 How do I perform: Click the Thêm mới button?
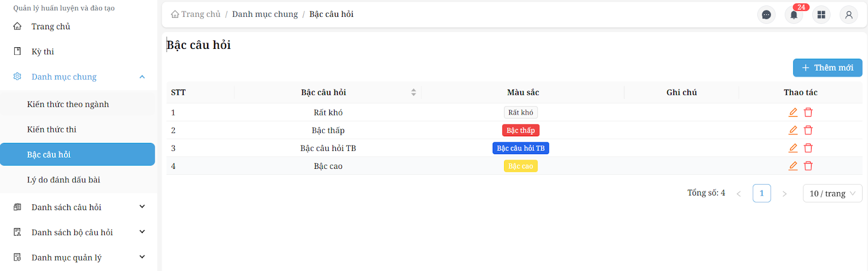827,68
